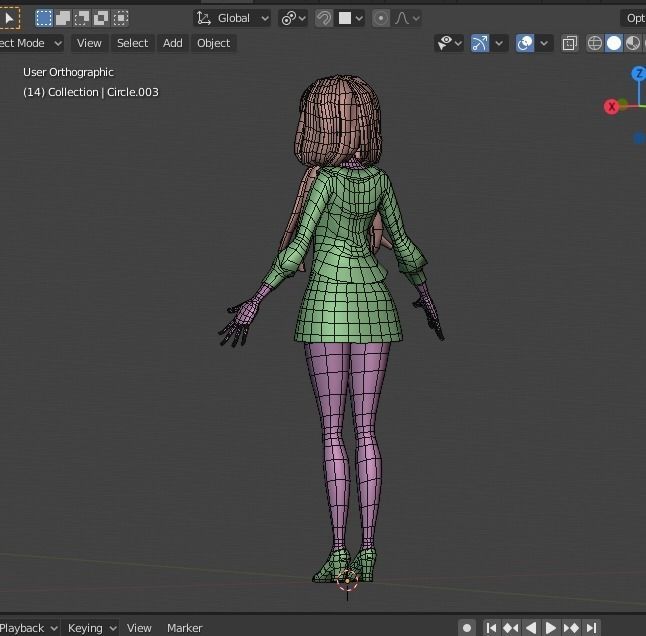Switch to wireframe shading
The width and height of the screenshot is (646, 636).
pyautogui.click(x=595, y=43)
